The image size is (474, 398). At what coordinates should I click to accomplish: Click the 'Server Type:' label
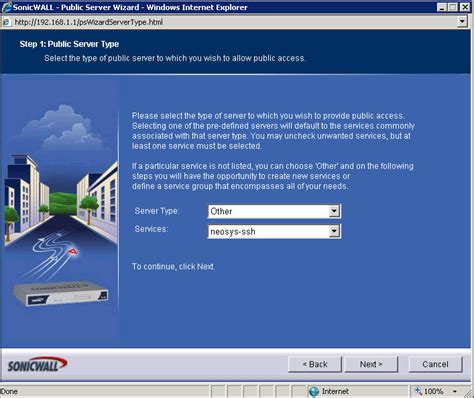[157, 211]
